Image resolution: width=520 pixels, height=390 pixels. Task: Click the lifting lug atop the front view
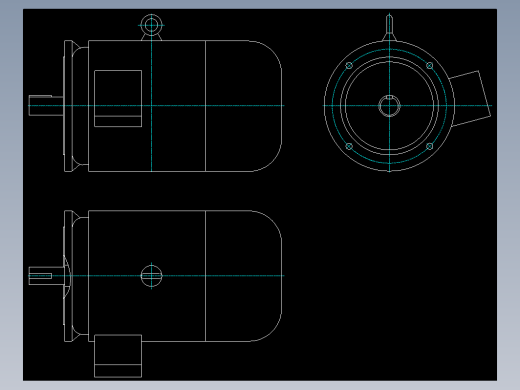point(389,28)
